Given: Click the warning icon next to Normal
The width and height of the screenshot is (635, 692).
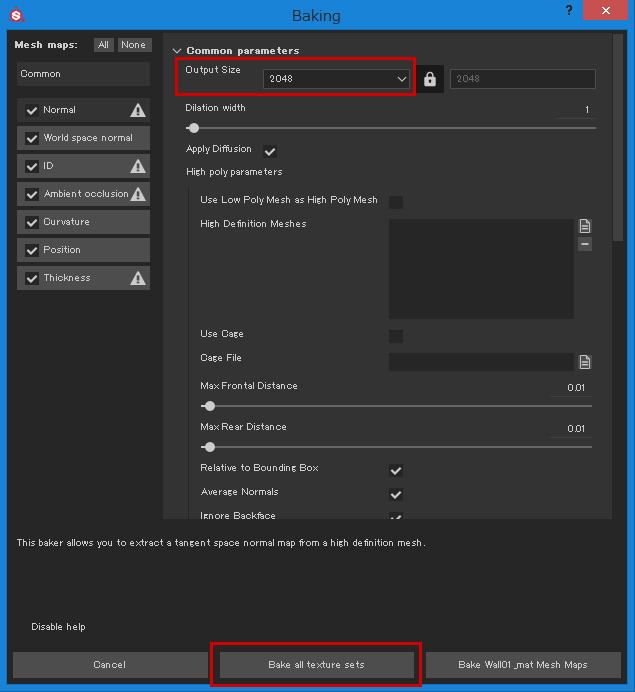Looking at the screenshot, I should click(x=138, y=110).
